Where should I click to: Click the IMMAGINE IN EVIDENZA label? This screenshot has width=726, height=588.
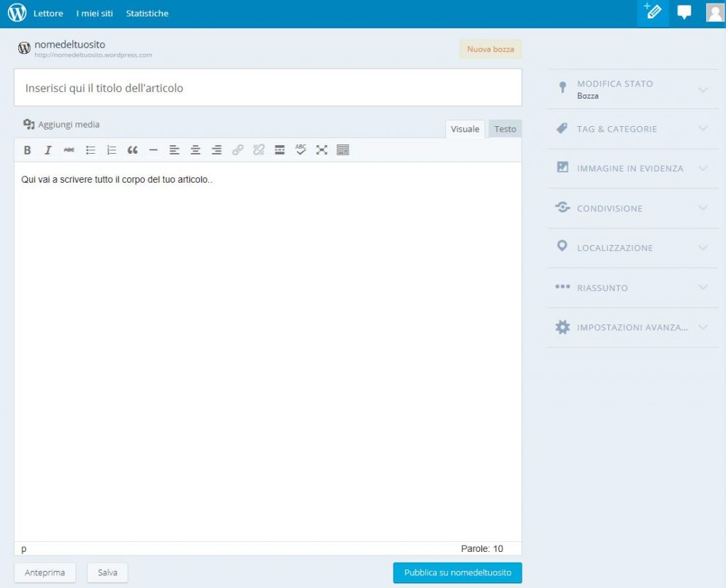coord(630,169)
